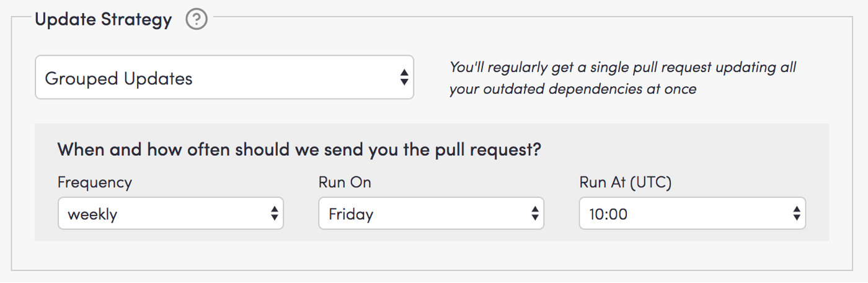
Task: Click the Update Strategy help question-mark icon
Action: 197,20
